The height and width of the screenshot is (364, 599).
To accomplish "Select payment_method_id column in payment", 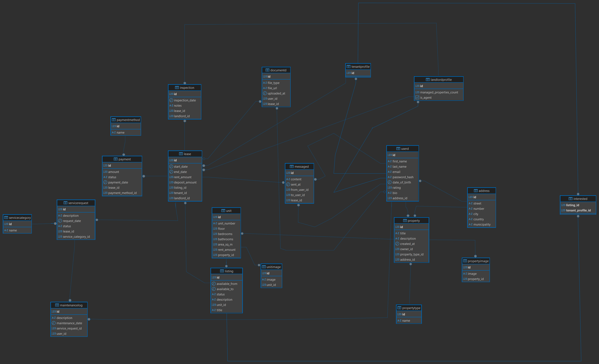I will click(x=122, y=193).
